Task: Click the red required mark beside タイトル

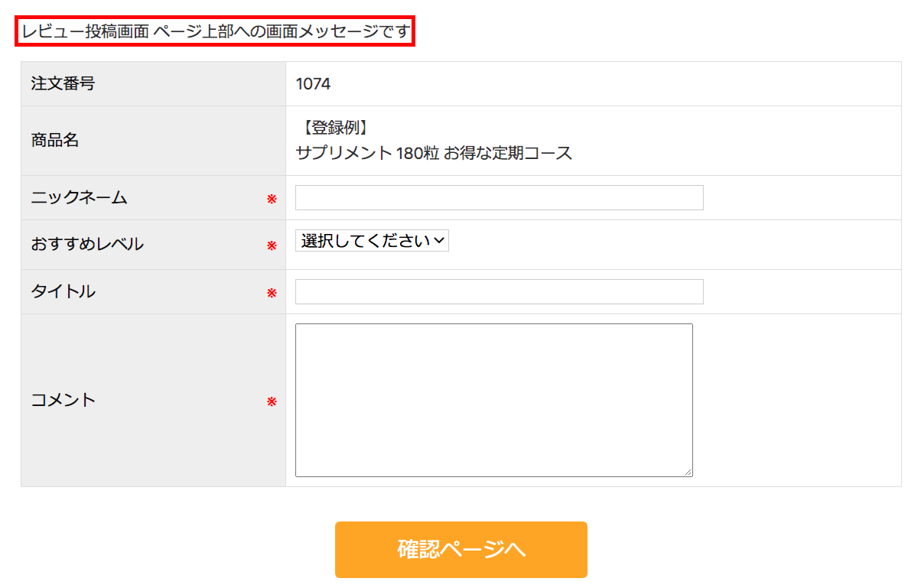Action: (272, 293)
